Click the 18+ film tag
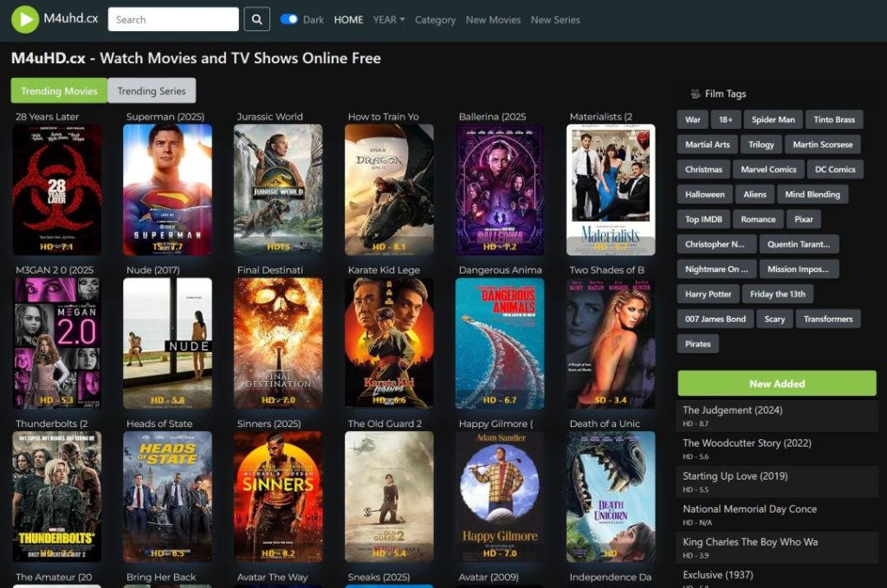 pyautogui.click(x=726, y=120)
